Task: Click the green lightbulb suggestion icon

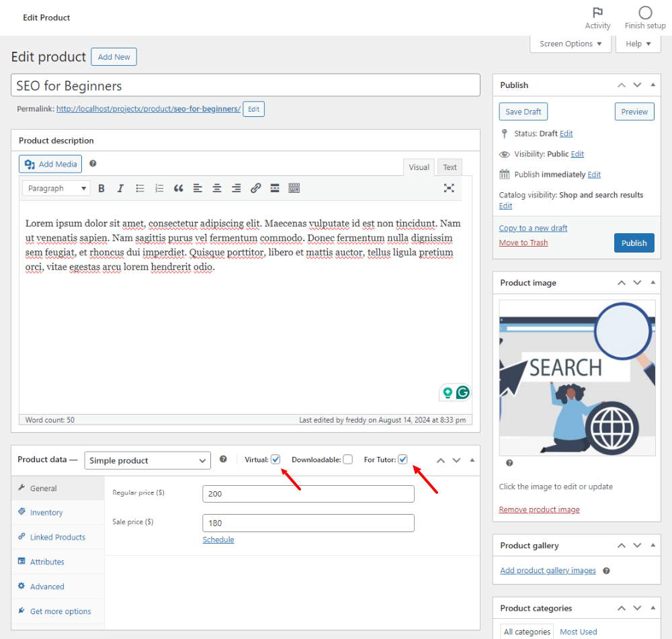Action: click(448, 392)
